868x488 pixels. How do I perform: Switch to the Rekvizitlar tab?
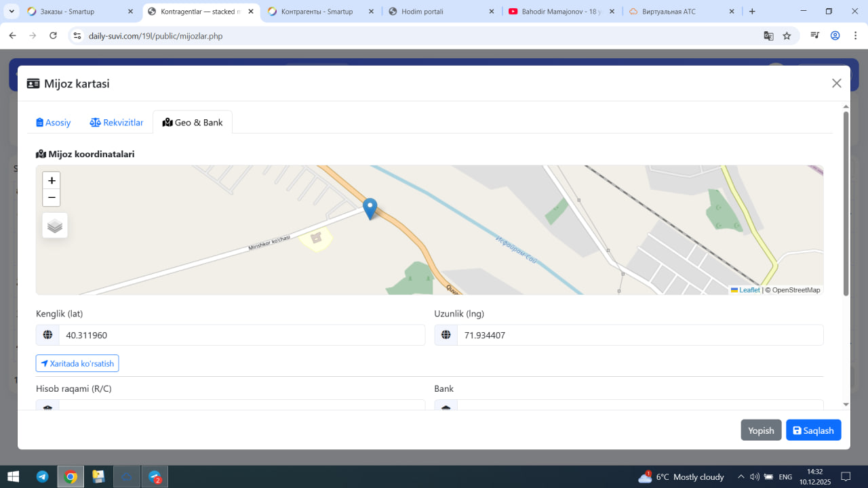click(117, 123)
